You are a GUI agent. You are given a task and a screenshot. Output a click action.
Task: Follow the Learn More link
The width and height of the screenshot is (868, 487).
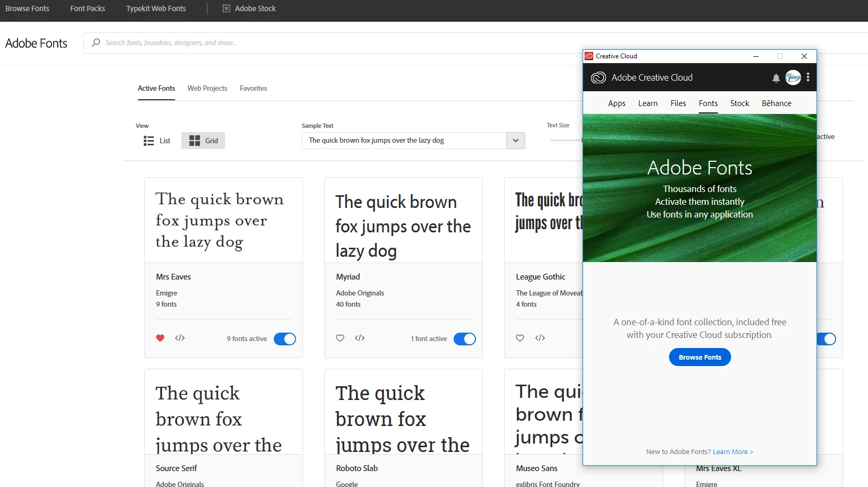(x=733, y=452)
